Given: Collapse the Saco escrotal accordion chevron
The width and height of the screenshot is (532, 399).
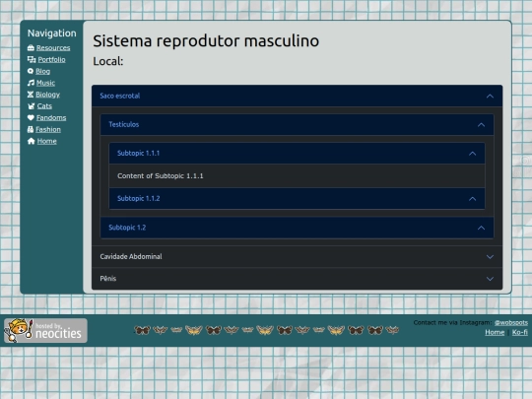Looking at the screenshot, I should pyautogui.click(x=490, y=96).
